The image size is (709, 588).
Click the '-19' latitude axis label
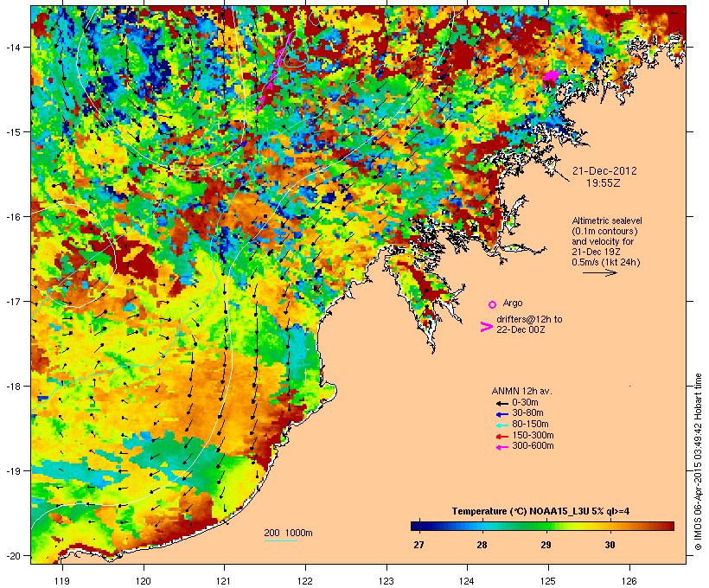point(13,471)
